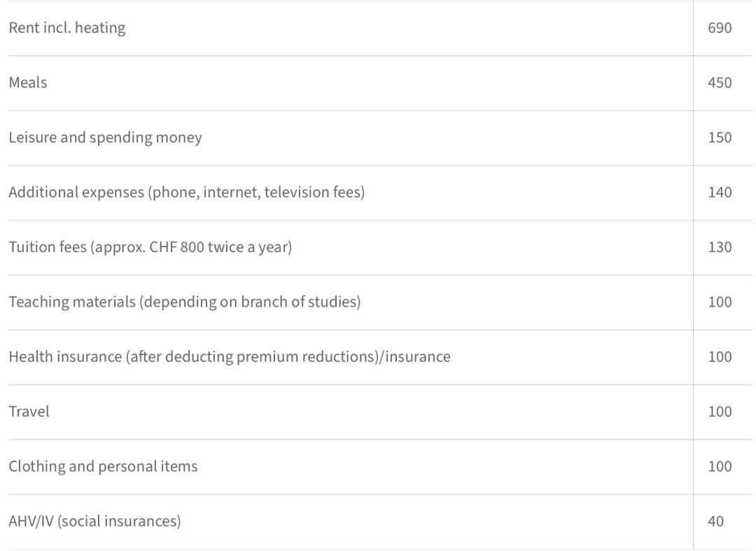The image size is (756, 551).
Task: Click the 'Teaching materials' row text
Action: [x=185, y=302]
